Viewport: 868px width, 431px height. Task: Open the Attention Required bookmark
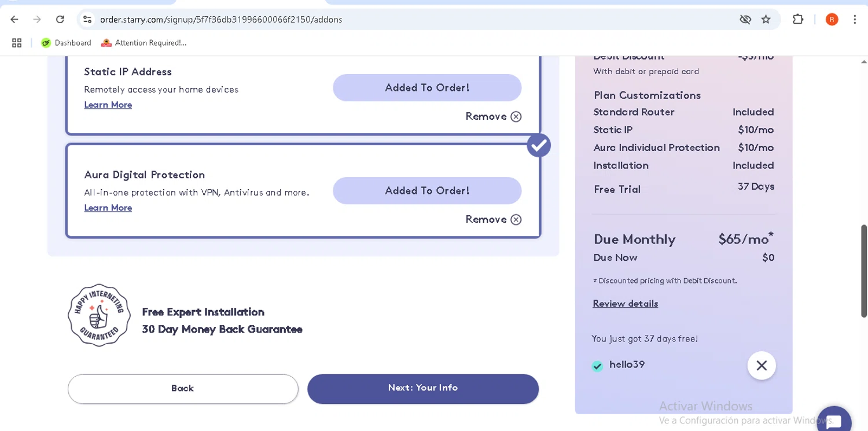pos(144,43)
